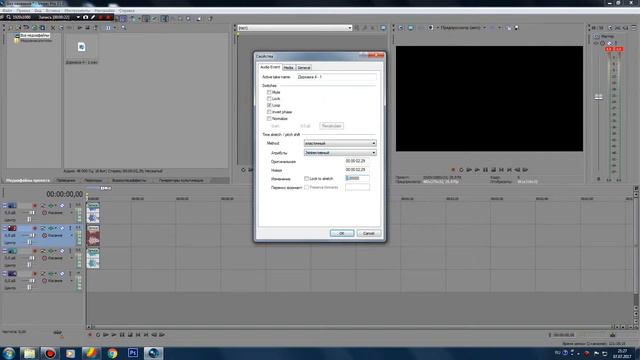Open track 4 FX icon
This screenshot has height=360, width=640.
click(51, 274)
